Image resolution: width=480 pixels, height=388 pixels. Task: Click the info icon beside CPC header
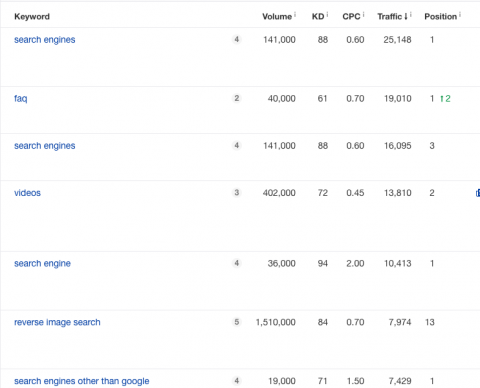pyautogui.click(x=363, y=14)
